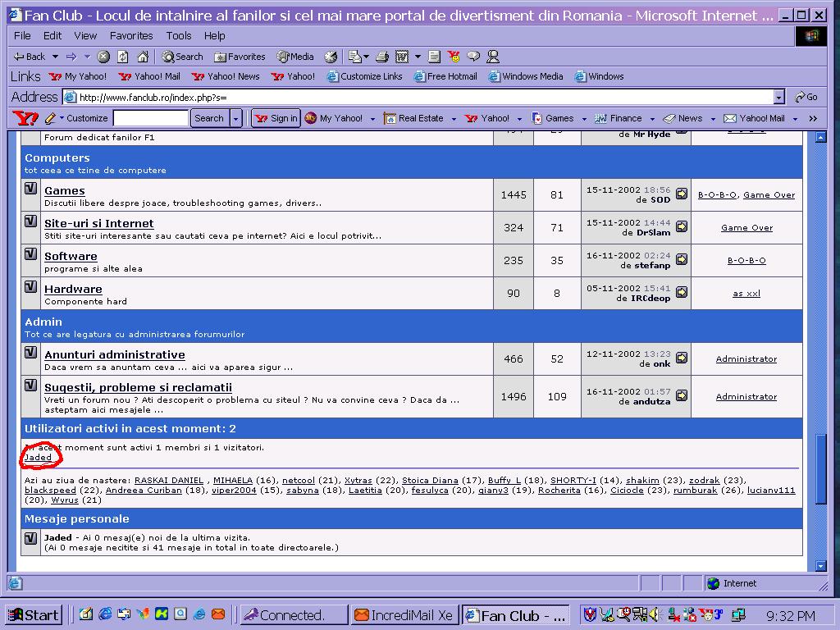Screen dimensions: 840x630
Task: Open the Address bar dropdown
Action: coord(779,97)
